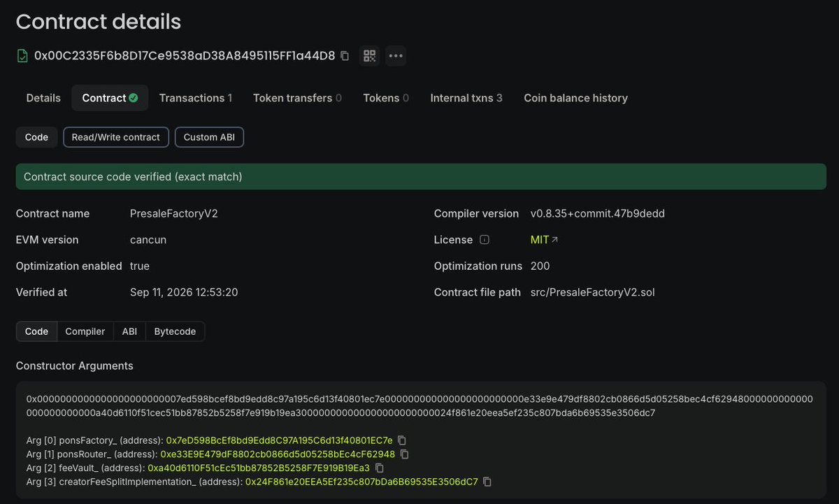Copy the ponsFactory_ address
The width and height of the screenshot is (839, 504).
point(402,440)
